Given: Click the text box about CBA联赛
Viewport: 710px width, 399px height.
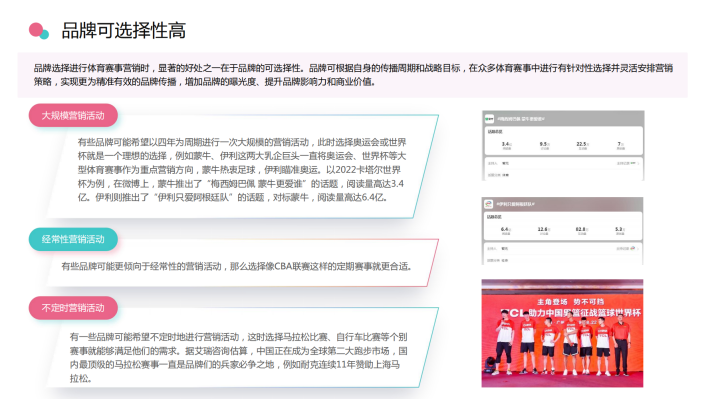Looking at the screenshot, I should pos(236,266).
